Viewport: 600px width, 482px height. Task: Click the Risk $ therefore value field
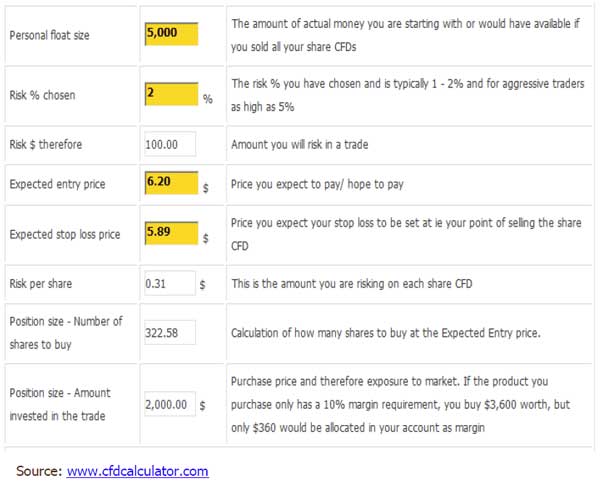pyautogui.click(x=170, y=144)
